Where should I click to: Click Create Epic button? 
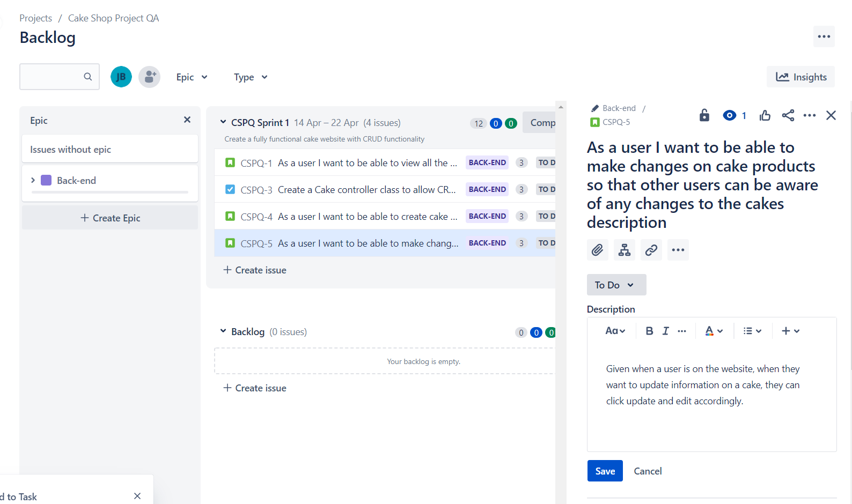pyautogui.click(x=110, y=218)
